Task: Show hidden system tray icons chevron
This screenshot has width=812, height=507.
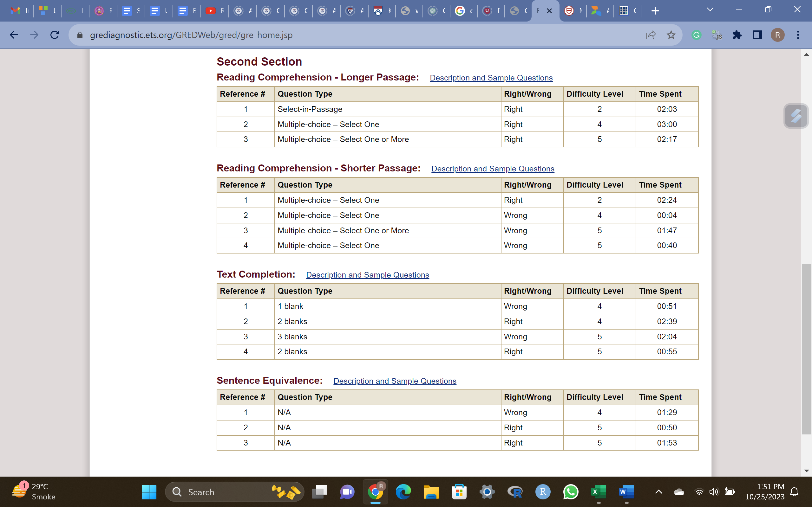Action: tap(658, 492)
